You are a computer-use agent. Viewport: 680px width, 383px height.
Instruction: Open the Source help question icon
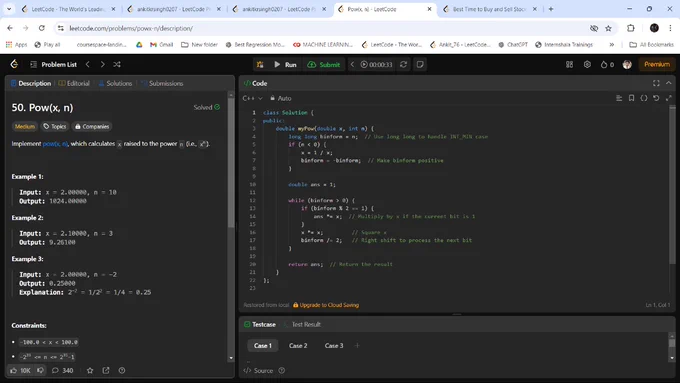point(281,370)
